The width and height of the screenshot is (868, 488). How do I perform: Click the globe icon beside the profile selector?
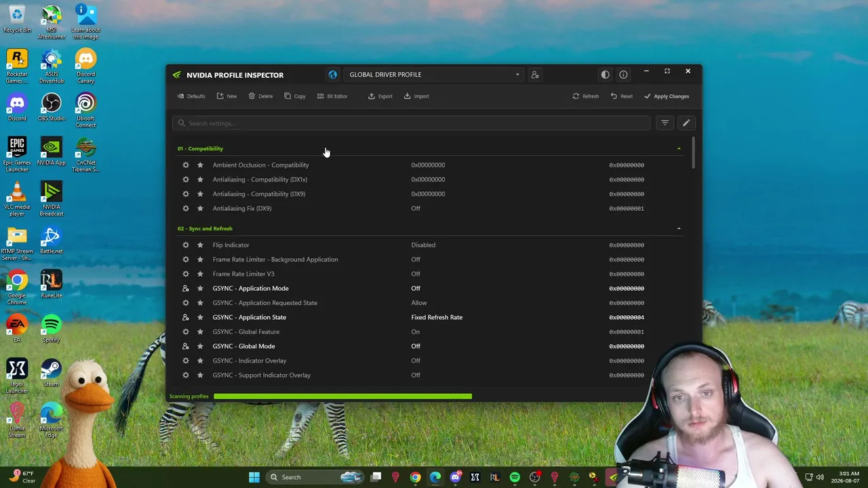coord(332,75)
